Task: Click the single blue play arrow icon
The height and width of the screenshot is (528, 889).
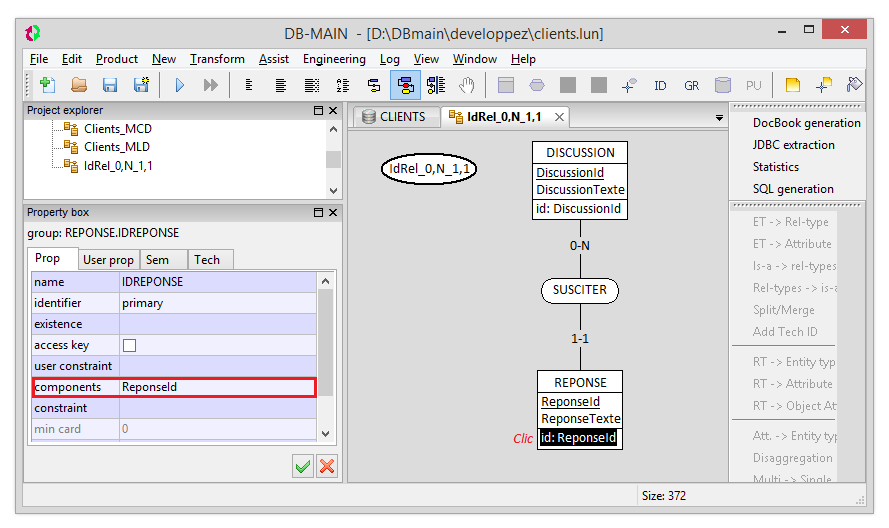Action: 180,85
